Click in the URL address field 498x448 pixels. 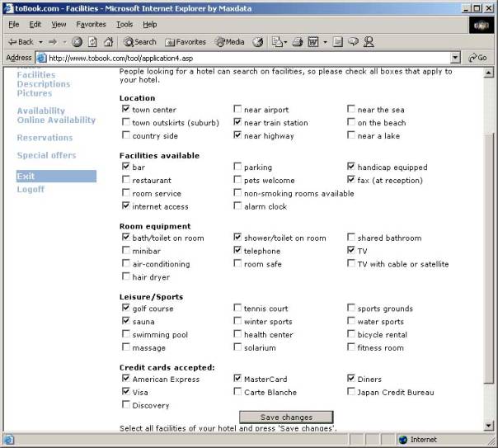pyautogui.click(x=247, y=58)
